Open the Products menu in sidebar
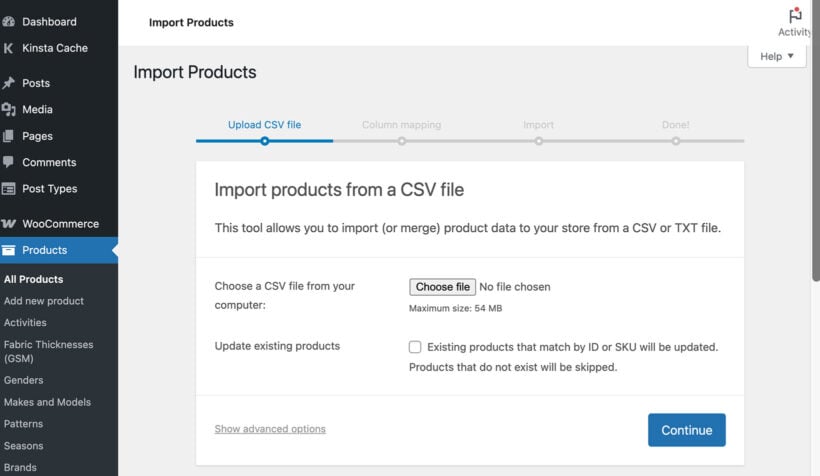Image resolution: width=820 pixels, height=476 pixels. (45, 250)
